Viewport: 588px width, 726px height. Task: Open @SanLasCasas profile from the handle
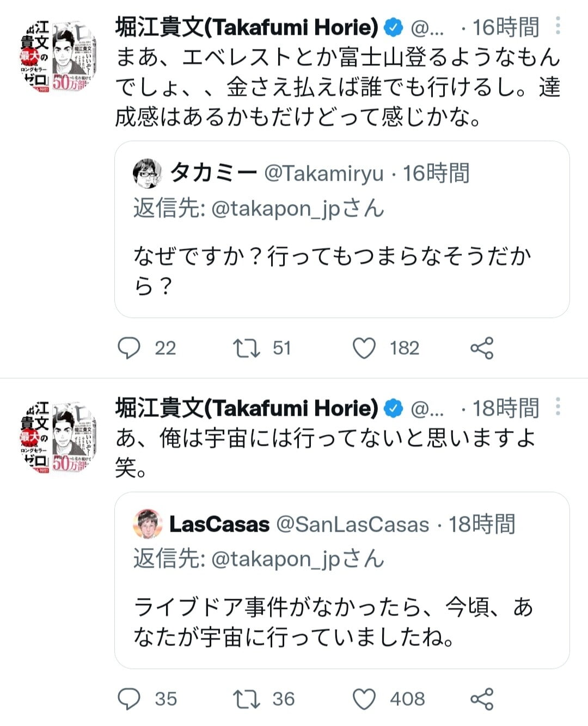point(353,525)
